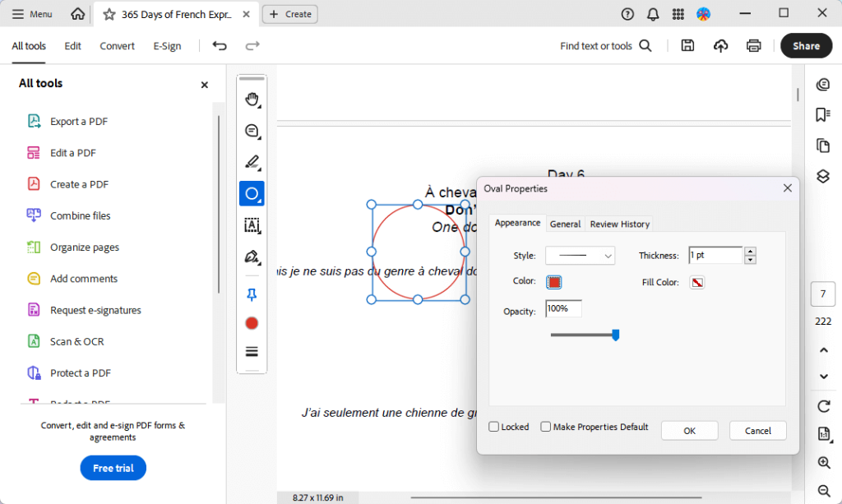Select the Hand tool in the markup toolbar
The height and width of the screenshot is (504, 842).
click(x=252, y=98)
